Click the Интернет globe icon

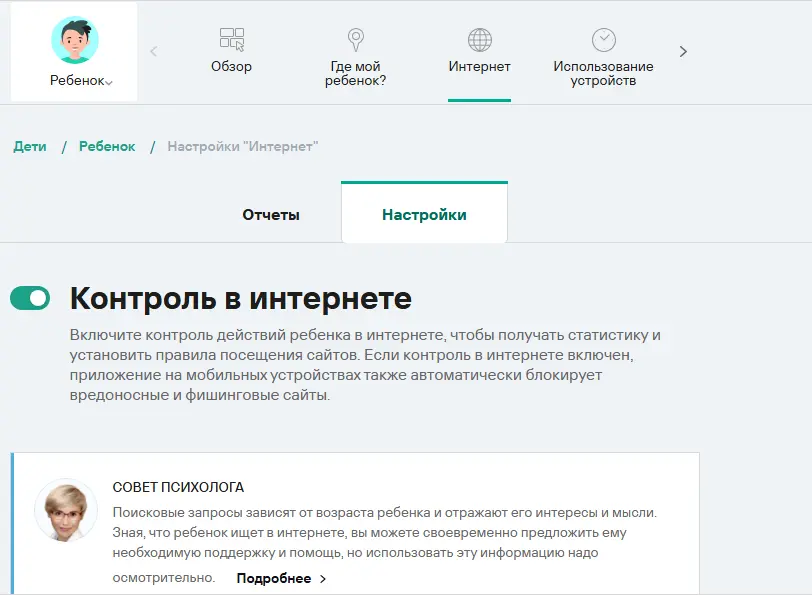pyautogui.click(x=480, y=40)
